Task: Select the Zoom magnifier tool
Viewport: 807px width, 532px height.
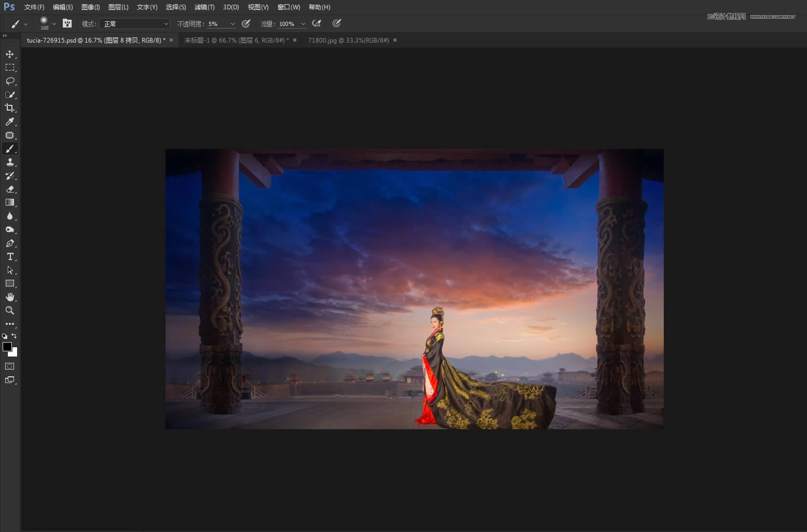Action: pos(10,310)
